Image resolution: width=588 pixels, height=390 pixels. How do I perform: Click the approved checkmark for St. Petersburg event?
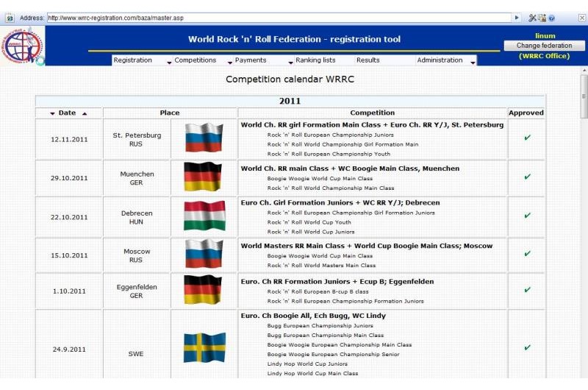tap(527, 138)
